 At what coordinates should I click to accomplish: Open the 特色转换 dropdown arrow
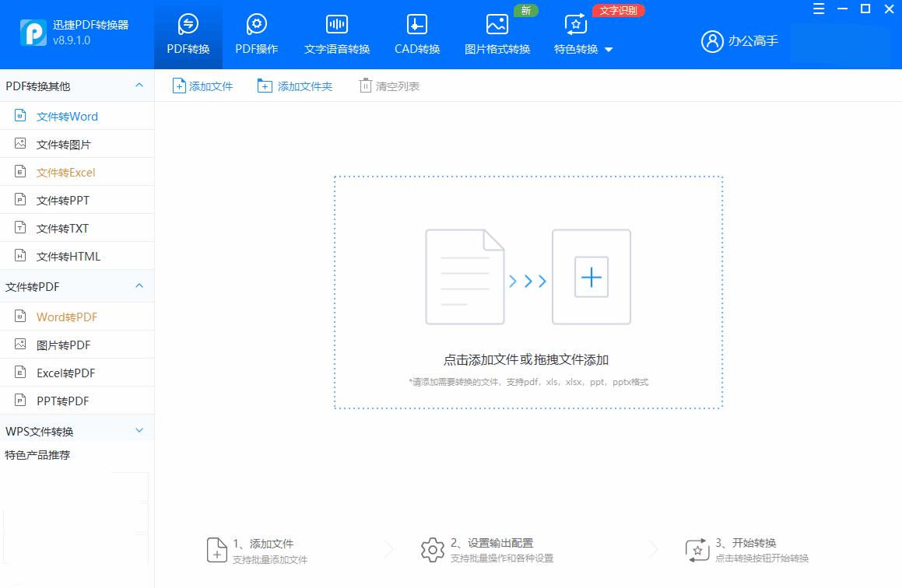(608, 49)
